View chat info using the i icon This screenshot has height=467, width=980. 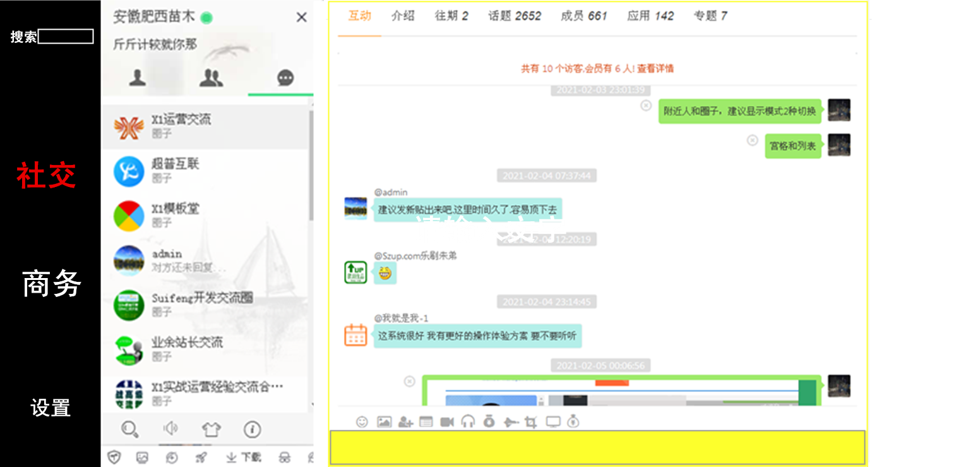tap(253, 428)
